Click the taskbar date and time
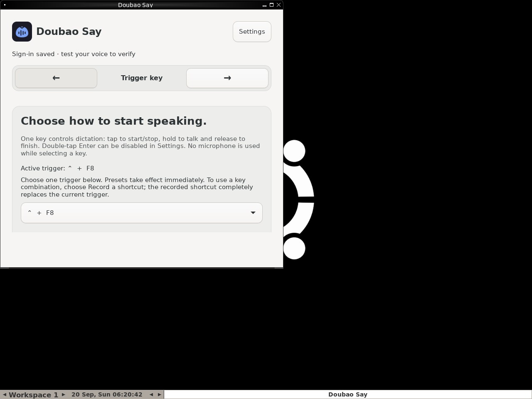Image resolution: width=532 pixels, height=399 pixels. click(107, 394)
